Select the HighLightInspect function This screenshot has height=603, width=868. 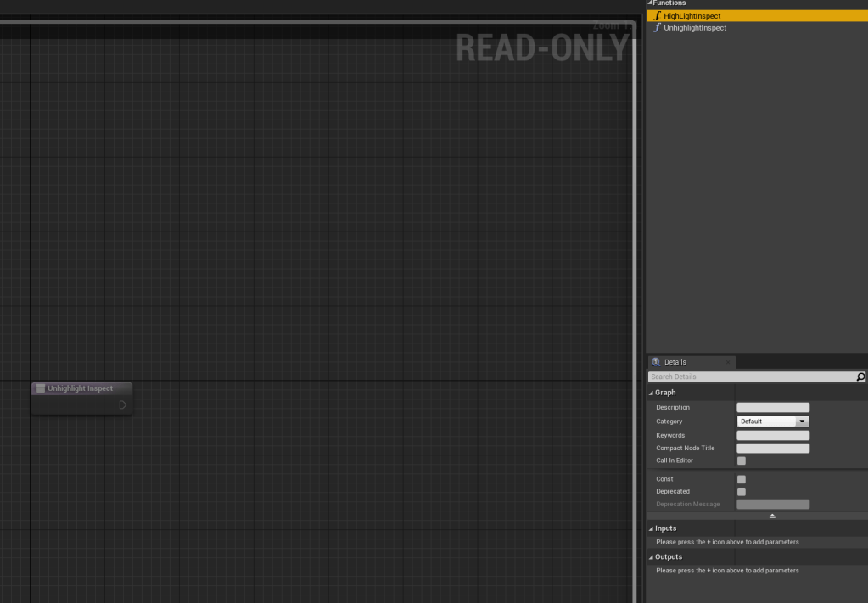tap(692, 16)
